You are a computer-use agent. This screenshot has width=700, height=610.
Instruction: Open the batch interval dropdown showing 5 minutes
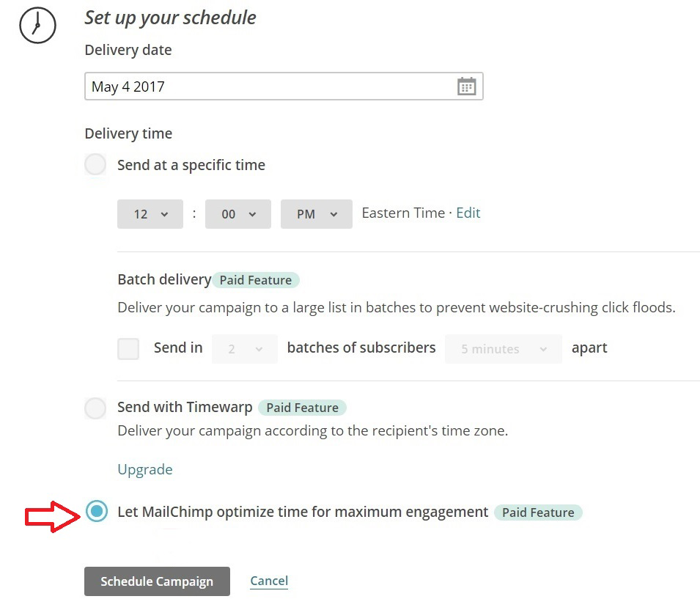tap(503, 348)
